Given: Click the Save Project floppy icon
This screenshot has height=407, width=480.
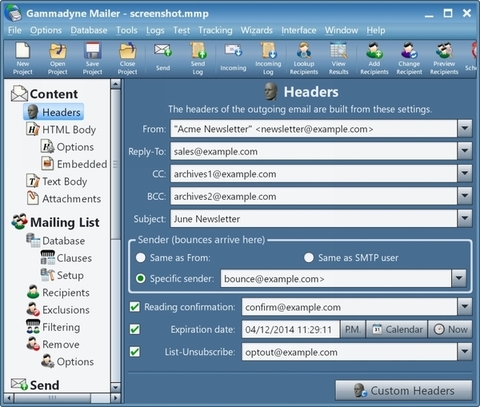Looking at the screenshot, I should coord(92,58).
